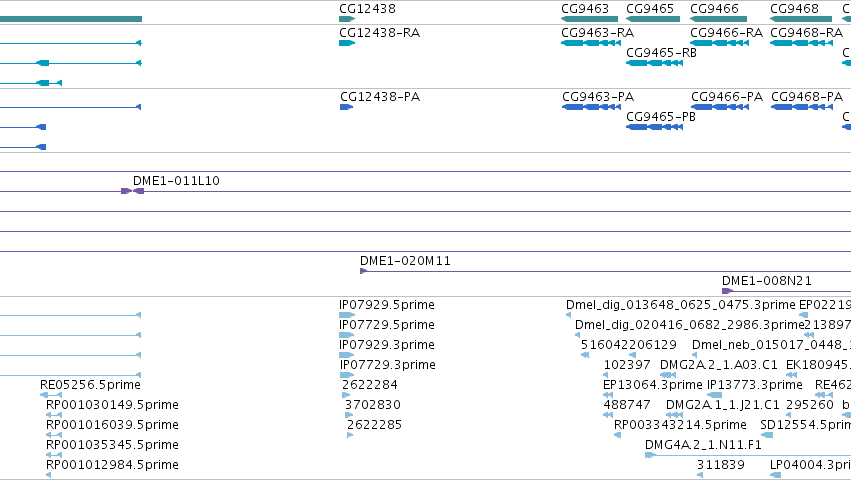Click the 2622284 feature marker

coord(346,395)
